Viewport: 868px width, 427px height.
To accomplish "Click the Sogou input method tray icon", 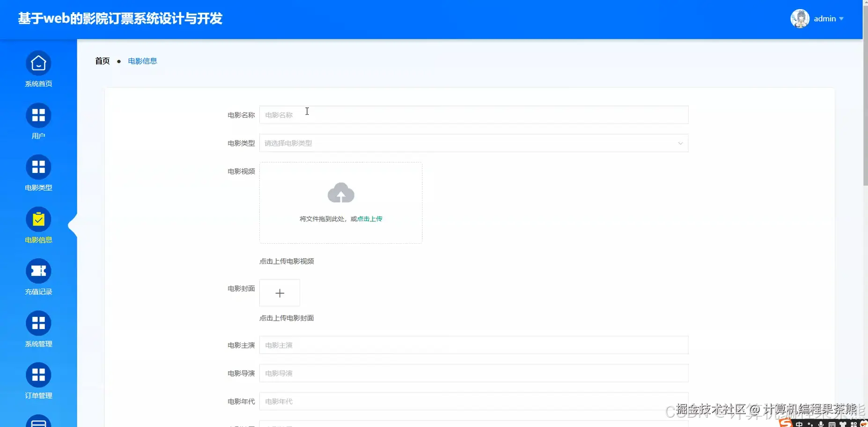I will (786, 423).
